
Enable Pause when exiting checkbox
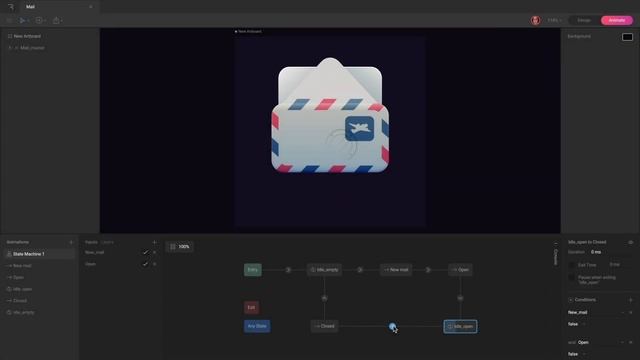572,278
